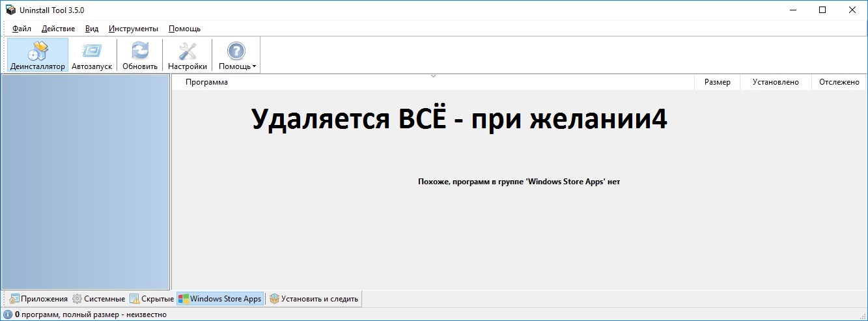Switch to the Скрытые tab

(152, 299)
